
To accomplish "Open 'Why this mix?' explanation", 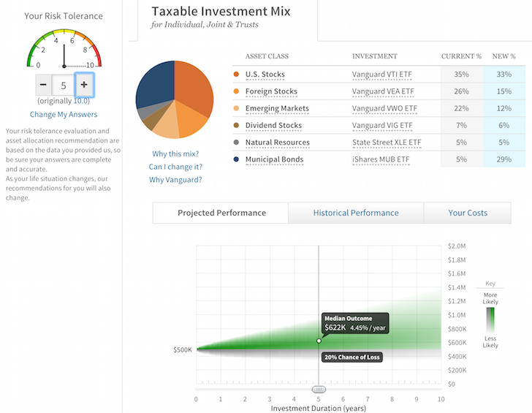I will pos(175,154).
